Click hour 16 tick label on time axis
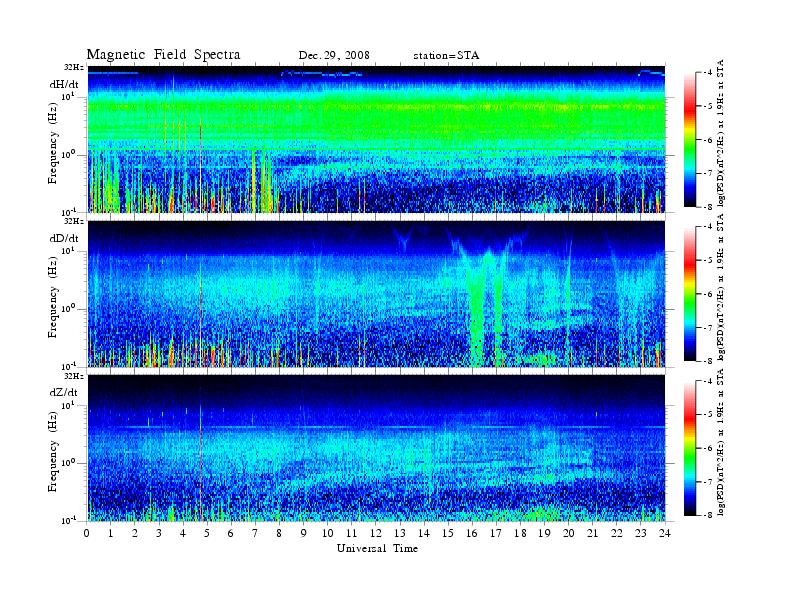 pos(472,534)
